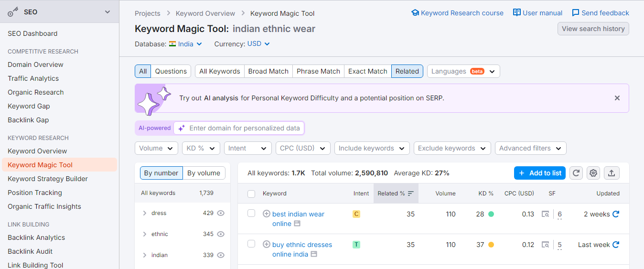Open the Exclude keywords dropdown

(452, 148)
